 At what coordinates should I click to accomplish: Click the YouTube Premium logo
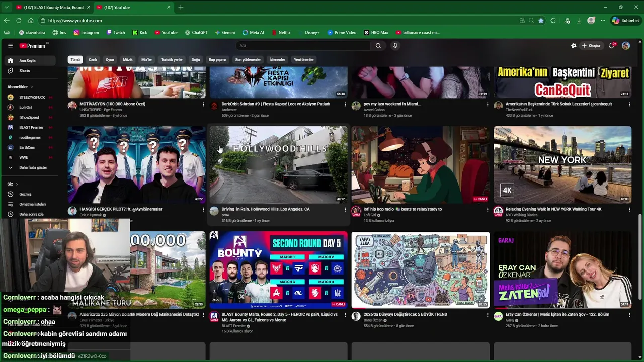33,46
